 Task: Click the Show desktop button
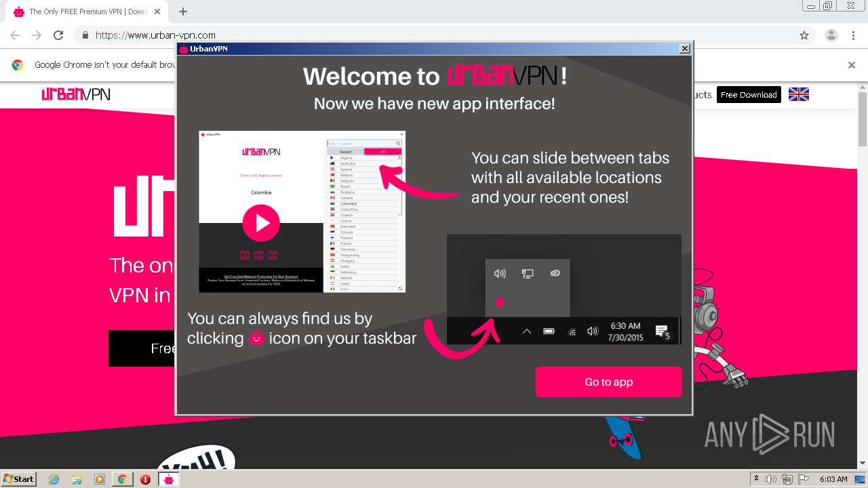pyautogui.click(x=861, y=479)
